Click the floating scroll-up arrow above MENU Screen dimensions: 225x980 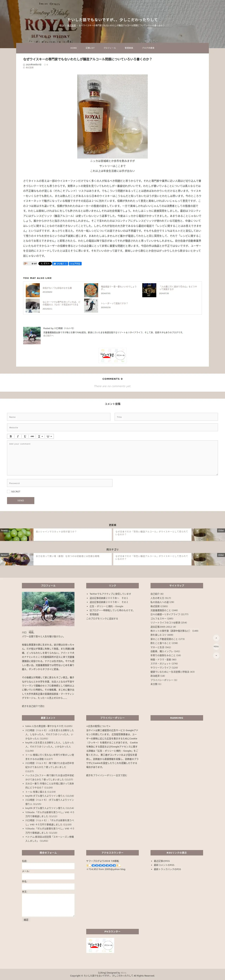216,638
